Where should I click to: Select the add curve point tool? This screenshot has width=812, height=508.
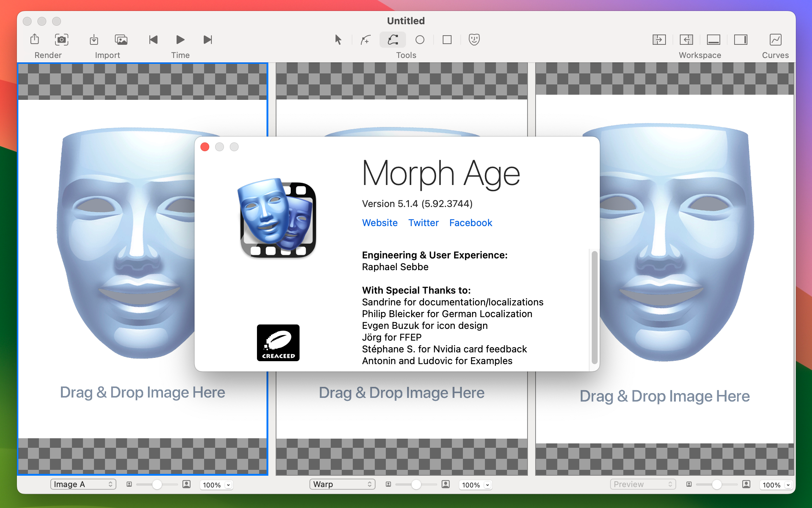(x=365, y=39)
